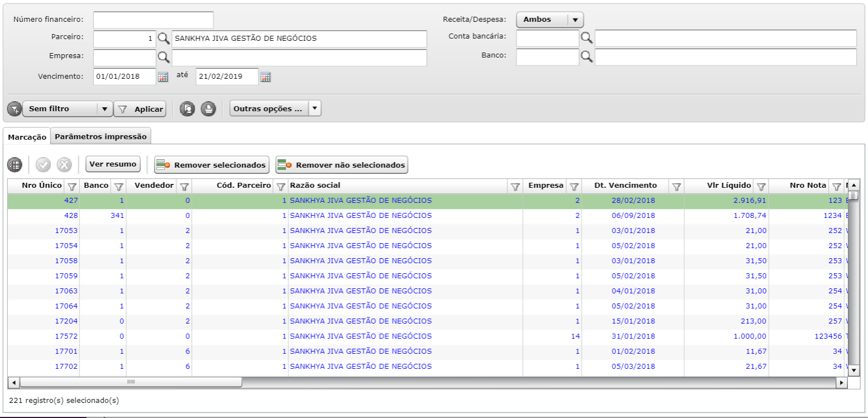Click Banco value 341 cell

[x=117, y=216]
